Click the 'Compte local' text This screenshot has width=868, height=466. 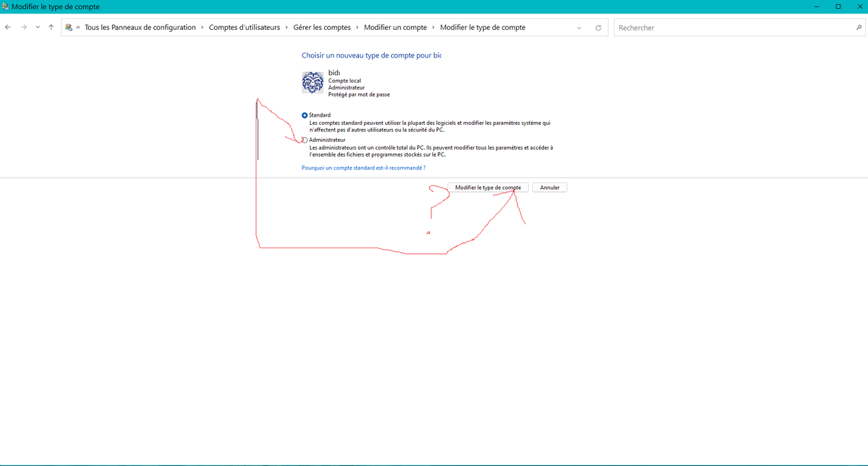(x=344, y=81)
